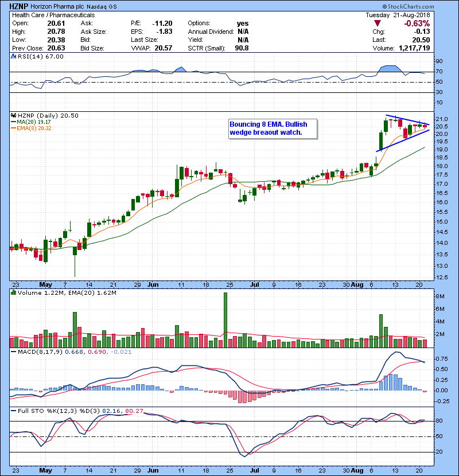Click the RSI(14) panel icon

[13, 56]
